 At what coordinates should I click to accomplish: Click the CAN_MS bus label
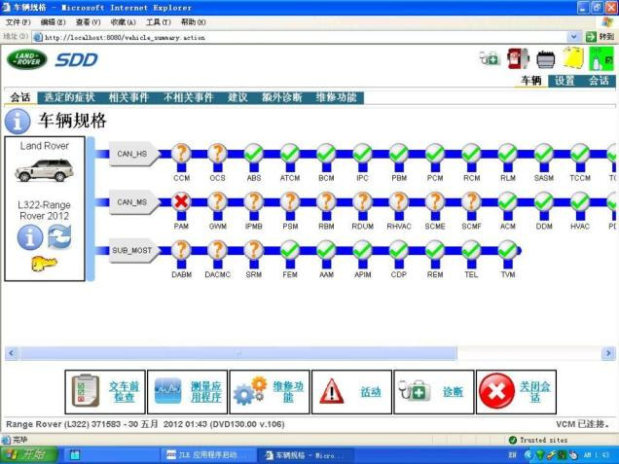[133, 202]
